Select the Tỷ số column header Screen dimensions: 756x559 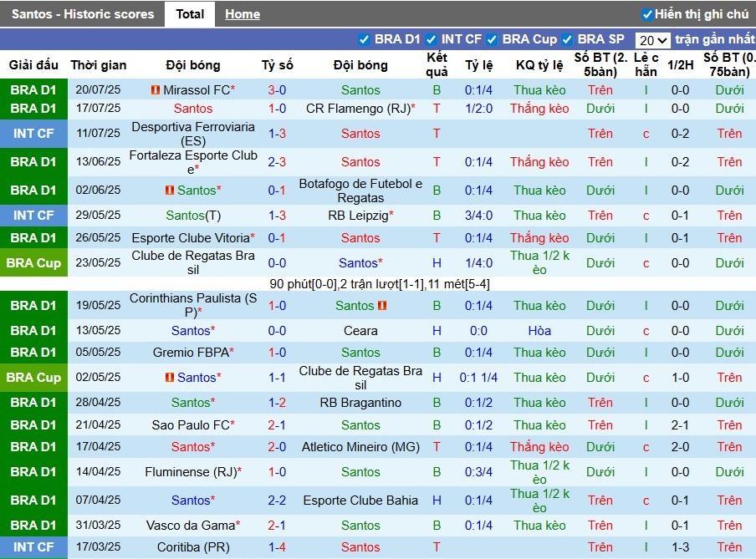278,65
